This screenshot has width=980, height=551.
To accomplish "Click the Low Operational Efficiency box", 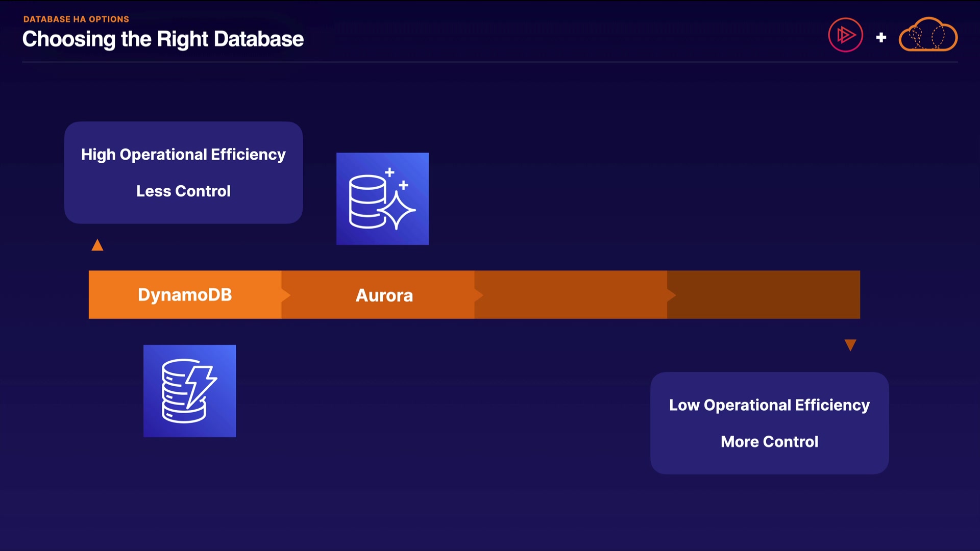I will pos(769,423).
